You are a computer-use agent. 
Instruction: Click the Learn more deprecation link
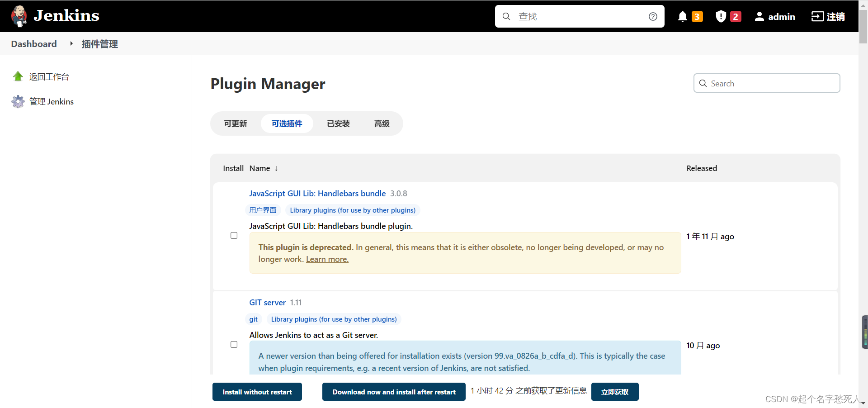327,259
